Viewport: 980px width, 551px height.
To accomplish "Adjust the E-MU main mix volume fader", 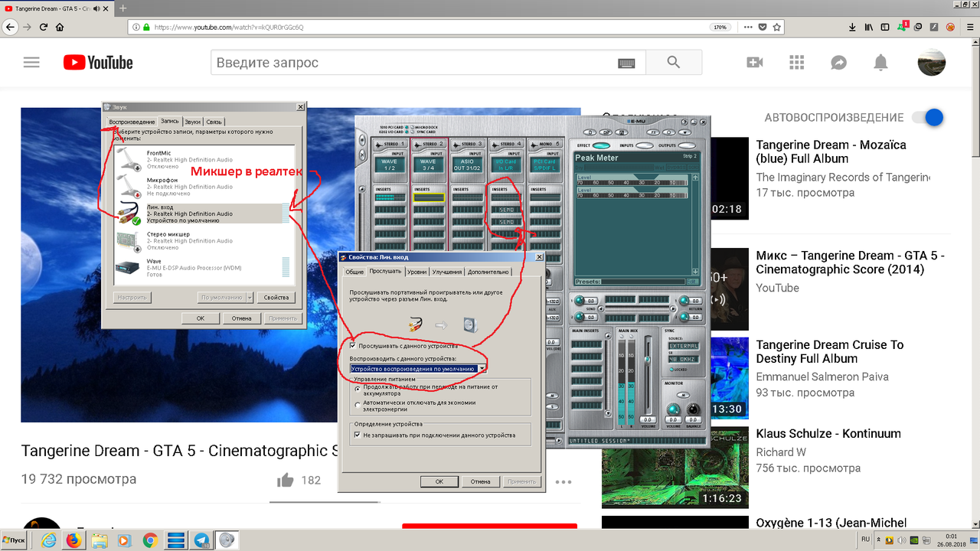I will point(647,361).
